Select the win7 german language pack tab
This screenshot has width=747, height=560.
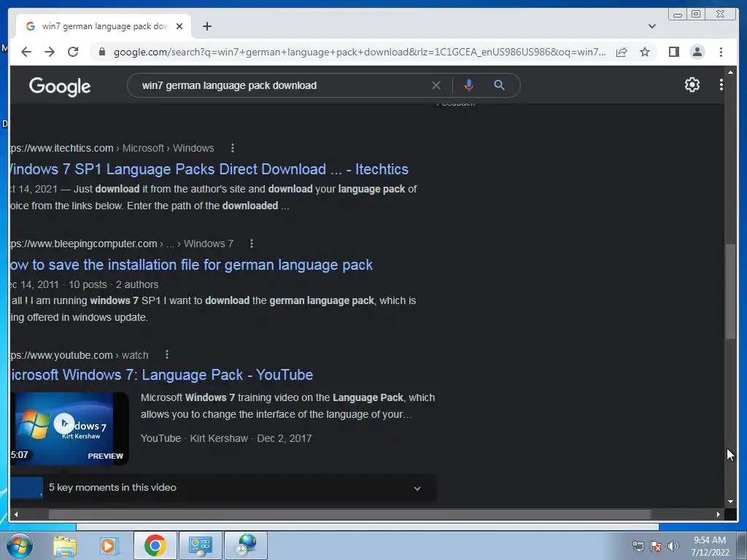point(104,26)
